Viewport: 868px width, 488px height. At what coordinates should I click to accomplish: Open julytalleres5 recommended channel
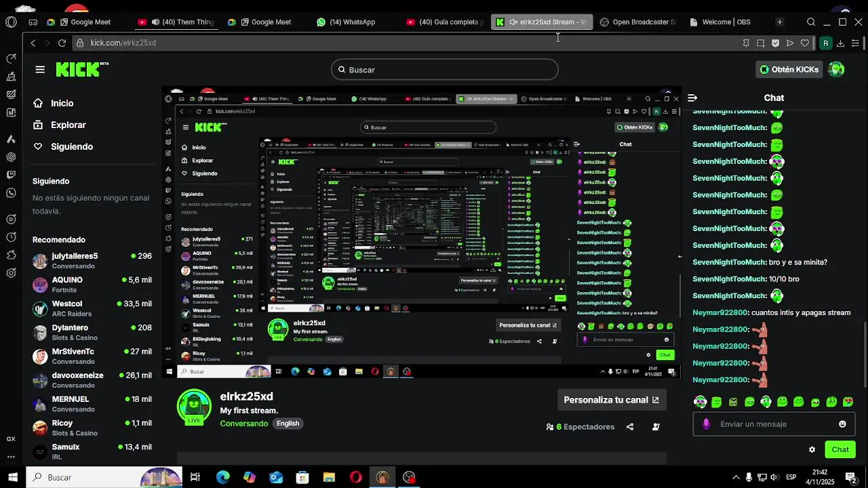92,261
